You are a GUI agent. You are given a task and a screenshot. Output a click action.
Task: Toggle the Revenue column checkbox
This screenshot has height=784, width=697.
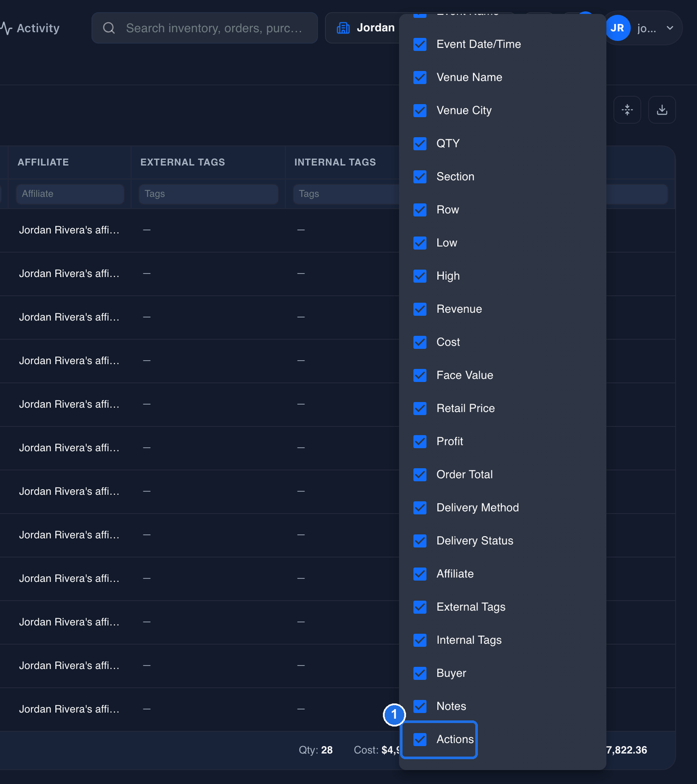420,309
